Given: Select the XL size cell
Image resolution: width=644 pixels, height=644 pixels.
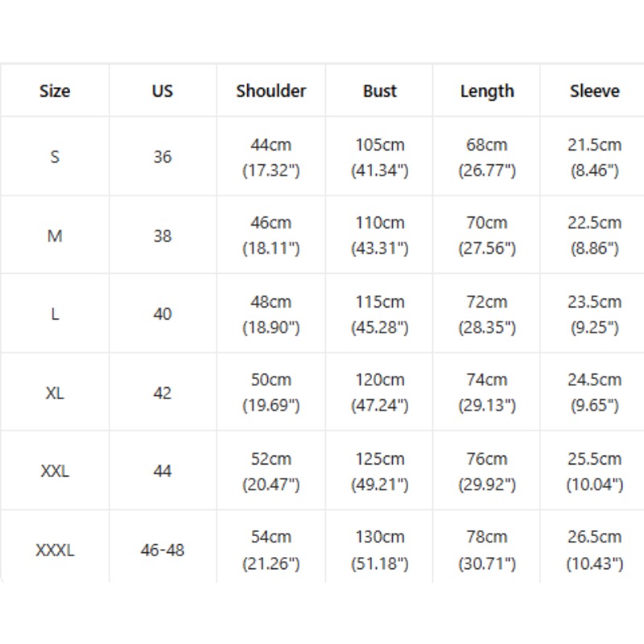Looking at the screenshot, I should coord(55,393).
